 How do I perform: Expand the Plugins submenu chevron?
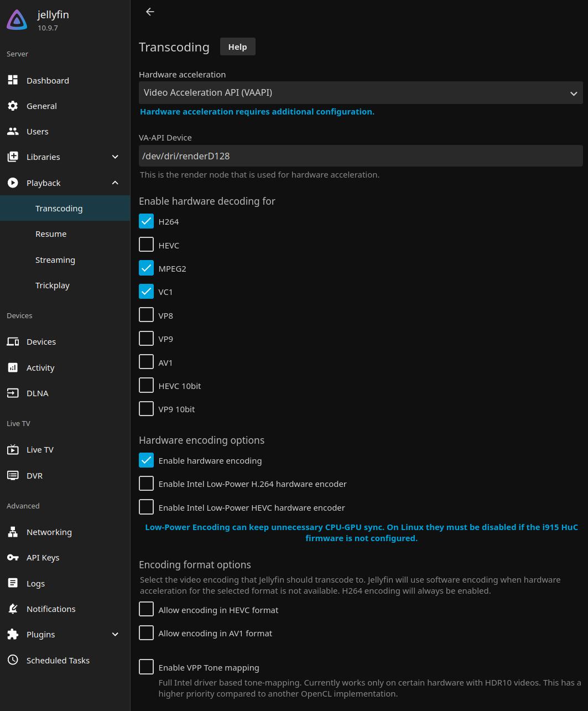click(x=115, y=634)
